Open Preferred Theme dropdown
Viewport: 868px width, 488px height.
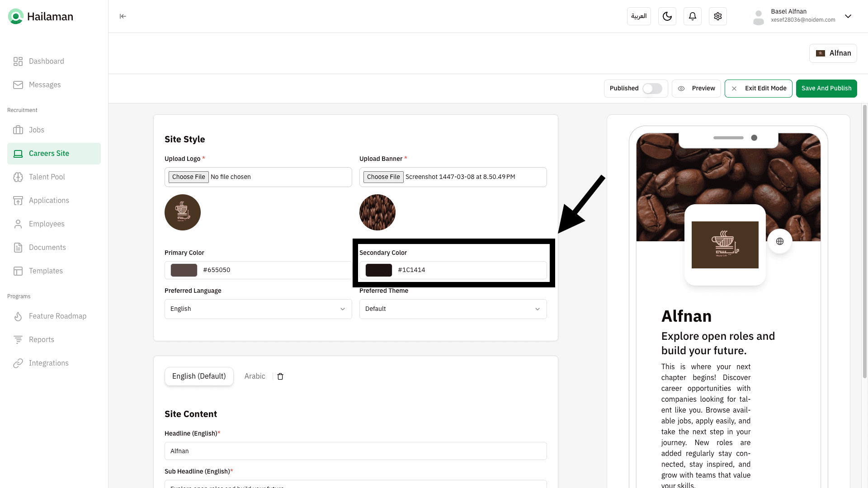(x=453, y=309)
